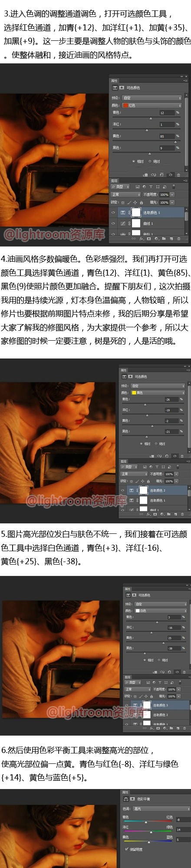
Task: Switch to the 属性 tab above the 黄色 panel
Action: (124, 370)
